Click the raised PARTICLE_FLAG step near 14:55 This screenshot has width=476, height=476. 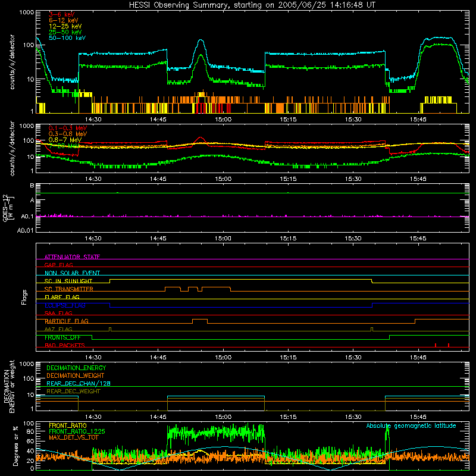click(x=200, y=321)
